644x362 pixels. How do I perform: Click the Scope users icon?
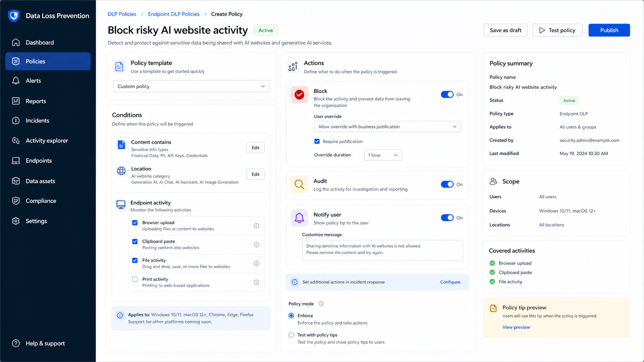click(x=493, y=181)
